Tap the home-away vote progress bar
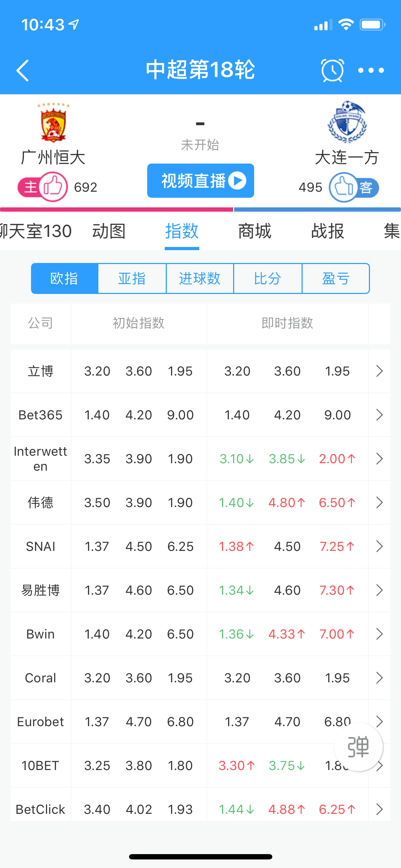This screenshot has width=401, height=868. [x=200, y=210]
